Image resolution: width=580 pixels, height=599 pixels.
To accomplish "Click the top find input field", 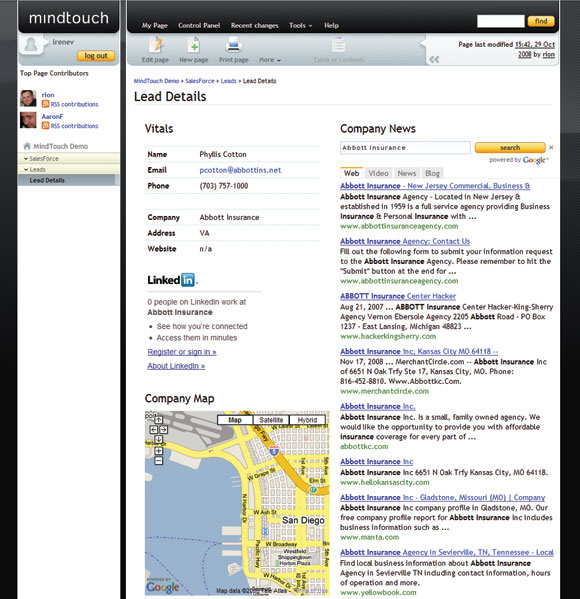I will [501, 21].
